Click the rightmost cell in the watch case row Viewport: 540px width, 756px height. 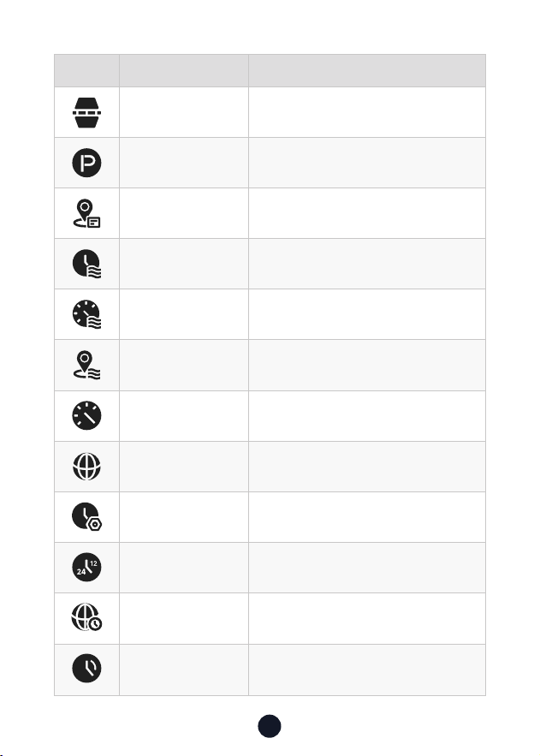point(367,112)
